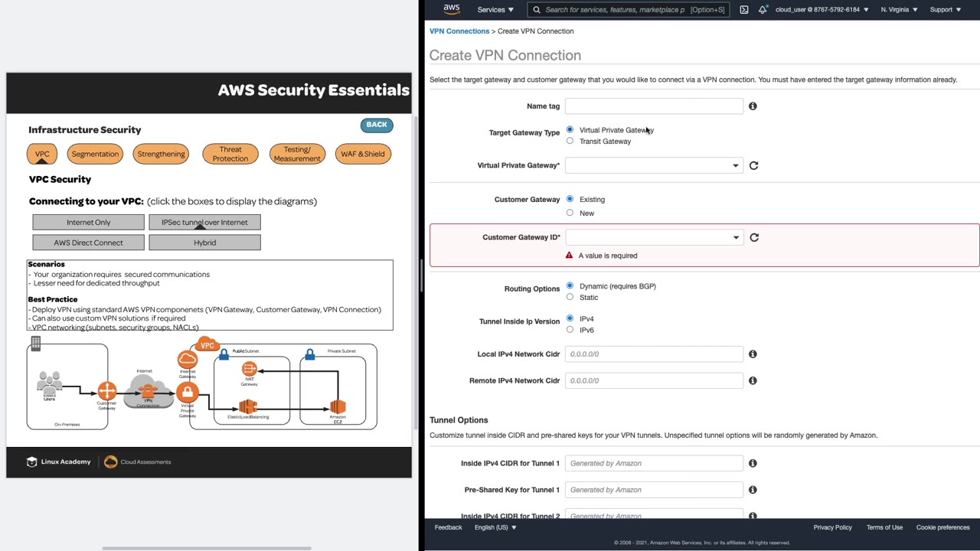
Task: Switch to the VPC topic tab
Action: tap(42, 154)
